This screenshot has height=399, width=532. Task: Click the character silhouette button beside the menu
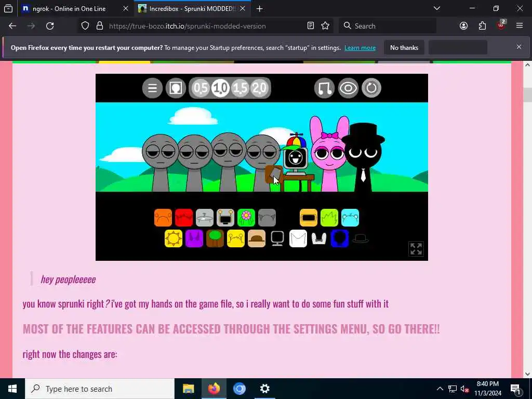coord(176,88)
